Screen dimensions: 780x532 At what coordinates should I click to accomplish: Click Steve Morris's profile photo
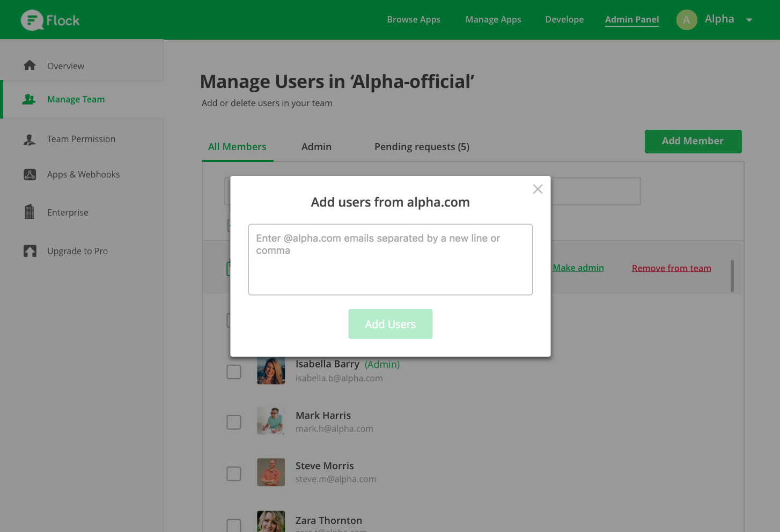click(x=271, y=472)
